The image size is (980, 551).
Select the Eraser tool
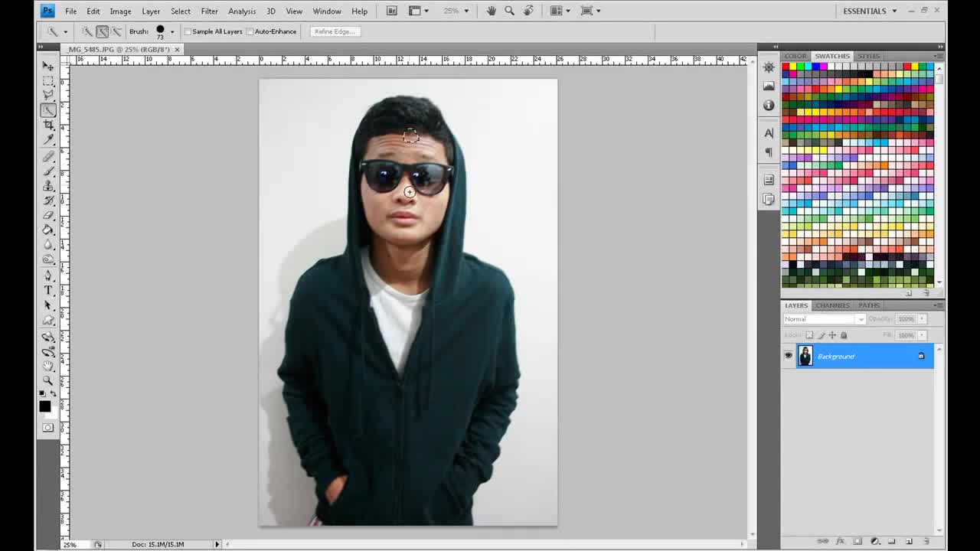[x=48, y=215]
